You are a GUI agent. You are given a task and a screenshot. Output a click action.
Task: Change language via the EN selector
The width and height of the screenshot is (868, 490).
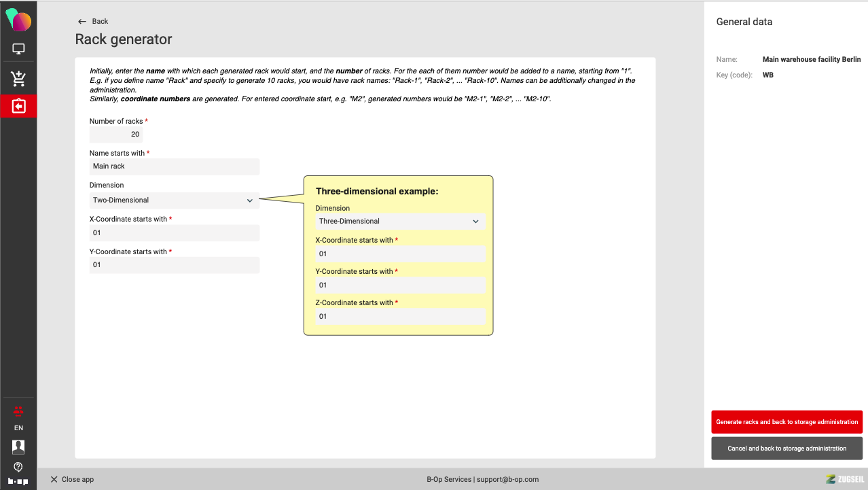18,428
